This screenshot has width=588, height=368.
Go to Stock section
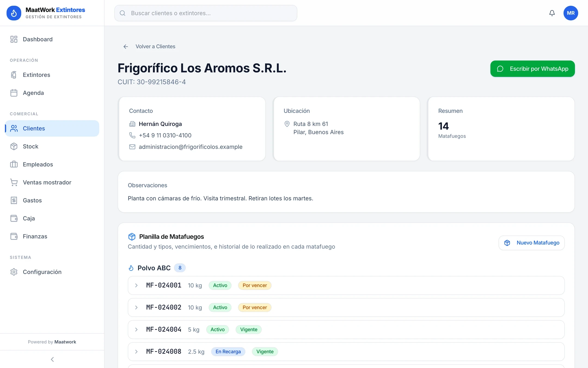[x=52, y=146]
